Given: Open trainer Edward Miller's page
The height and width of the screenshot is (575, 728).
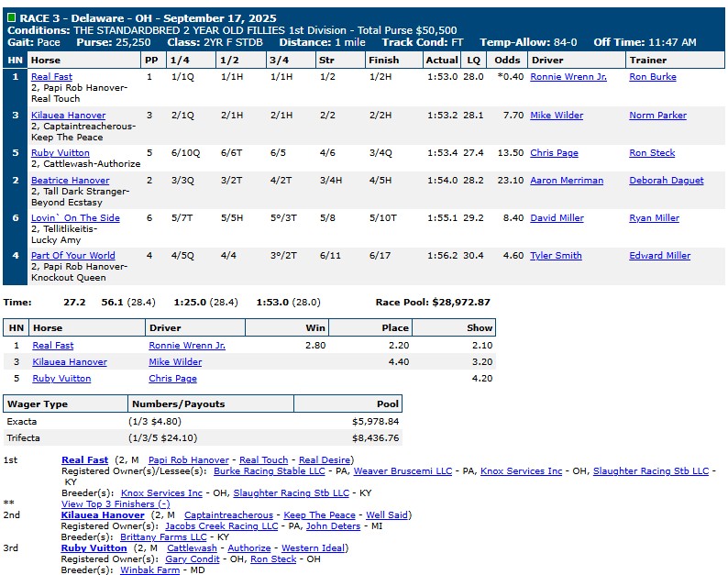Looking at the screenshot, I should (659, 256).
